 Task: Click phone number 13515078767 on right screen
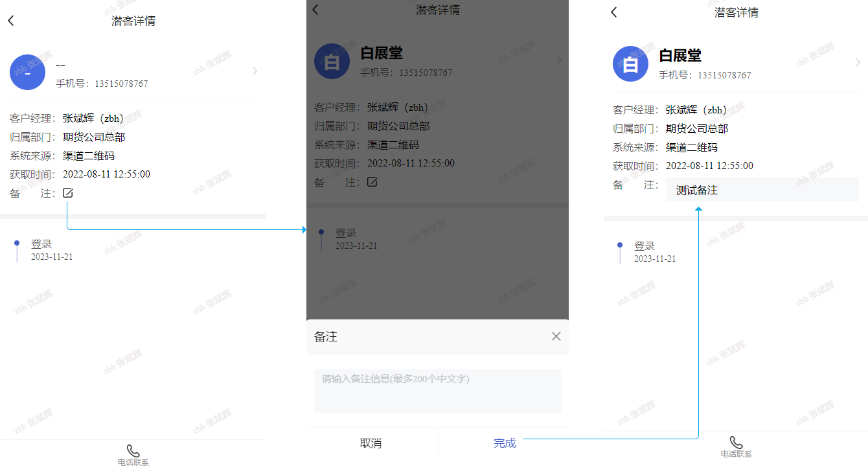pos(724,75)
